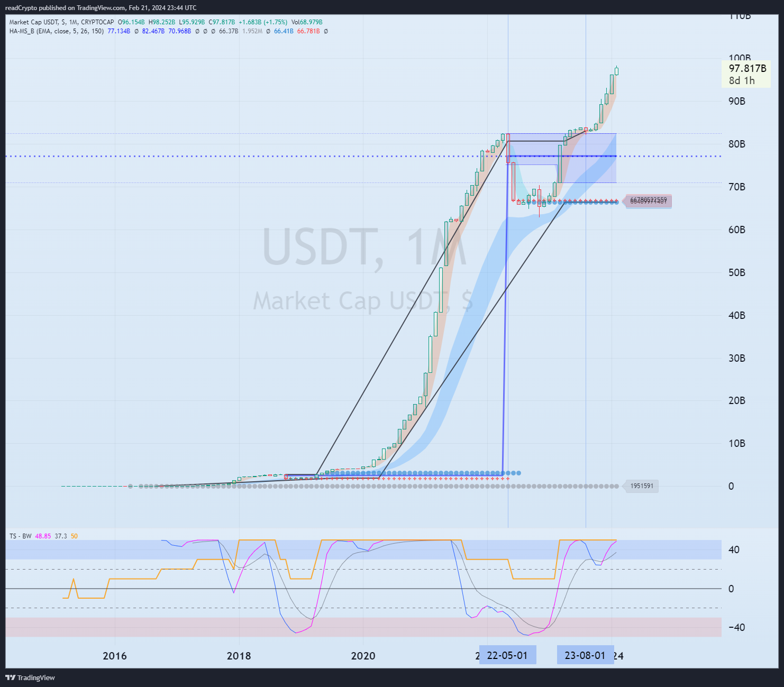
Task: Click the 2018 time axis label
Action: (x=239, y=656)
